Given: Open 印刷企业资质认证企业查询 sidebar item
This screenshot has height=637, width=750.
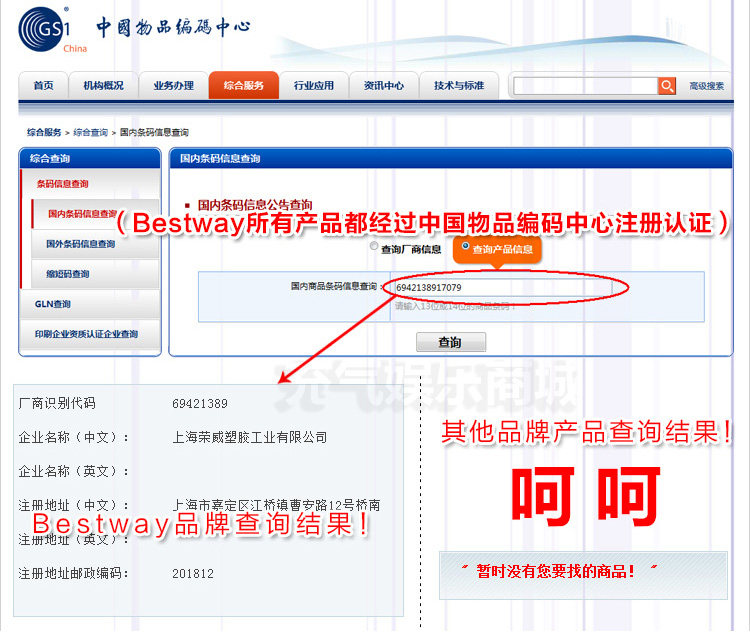Looking at the screenshot, I should pos(86,334).
